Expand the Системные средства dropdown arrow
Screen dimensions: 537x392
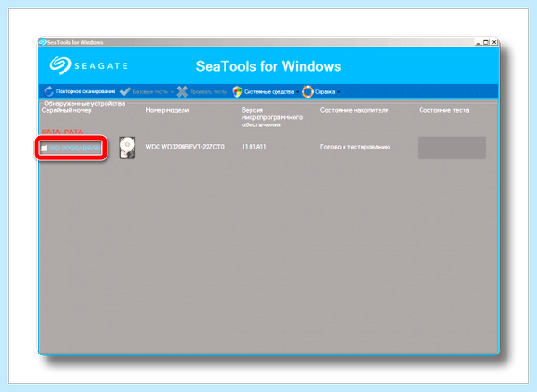coord(298,92)
